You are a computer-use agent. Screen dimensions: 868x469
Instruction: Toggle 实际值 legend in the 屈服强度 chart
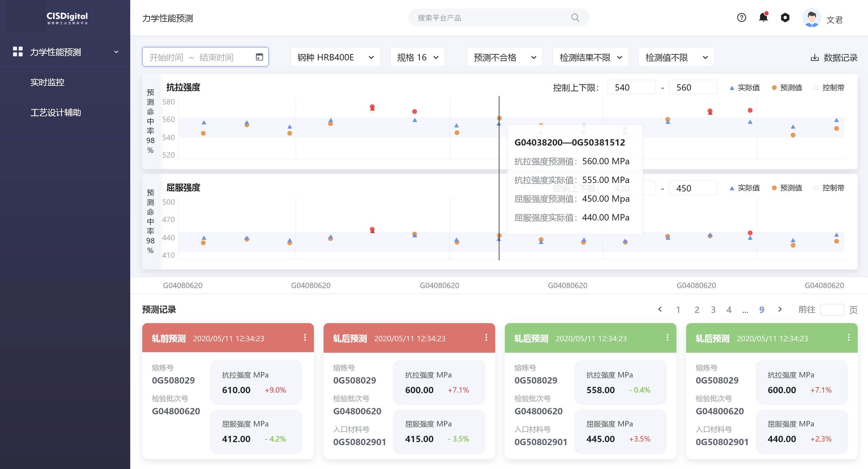[744, 188]
